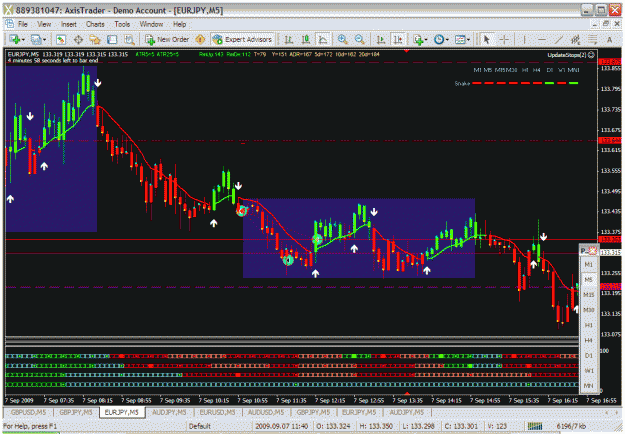Image resolution: width=625 pixels, height=434 pixels.
Task: Open the Periods clock icon
Action: (439, 39)
